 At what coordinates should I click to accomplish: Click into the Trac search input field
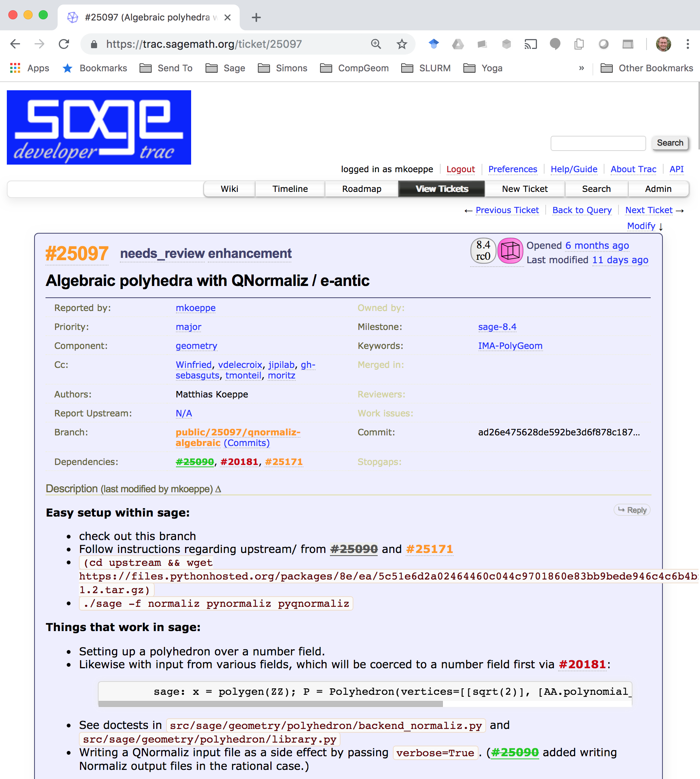coord(598,143)
